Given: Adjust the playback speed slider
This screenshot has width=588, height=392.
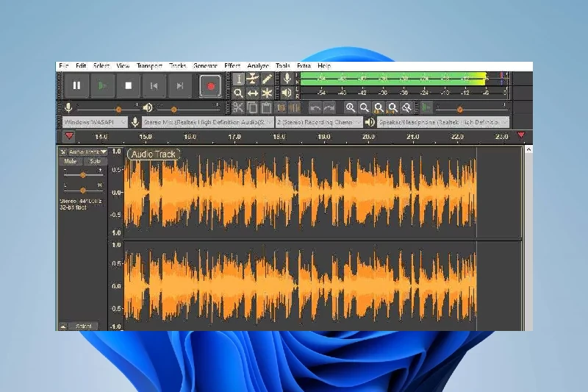Looking at the screenshot, I should 471,109.
